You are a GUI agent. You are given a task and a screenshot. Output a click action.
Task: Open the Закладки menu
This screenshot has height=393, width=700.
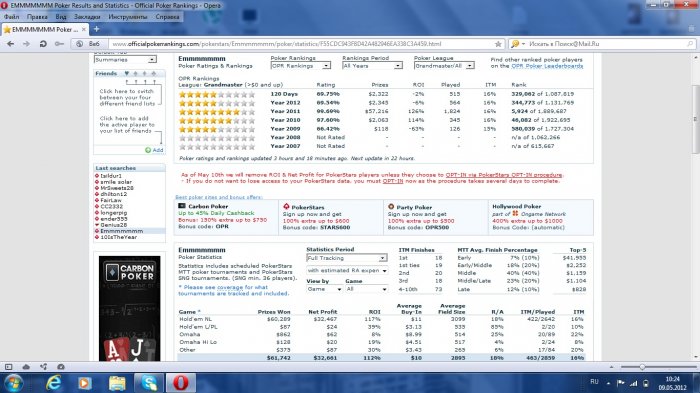87,17
